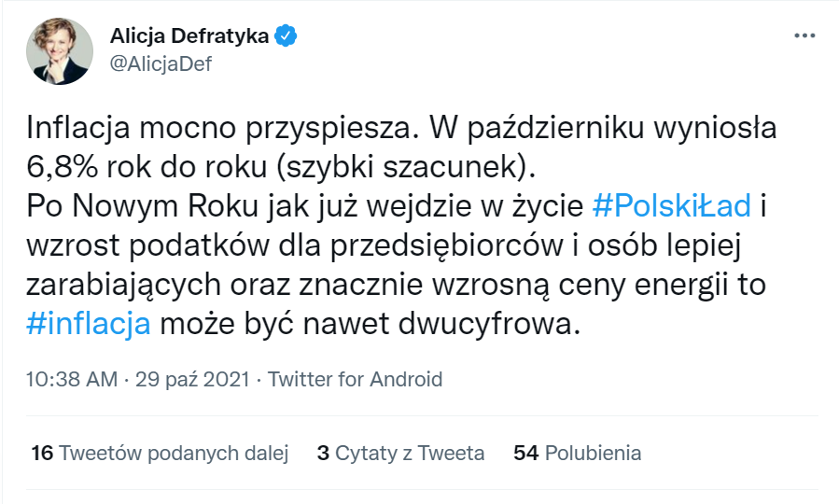Open the #PolskiŁad hashtag

[x=672, y=205]
